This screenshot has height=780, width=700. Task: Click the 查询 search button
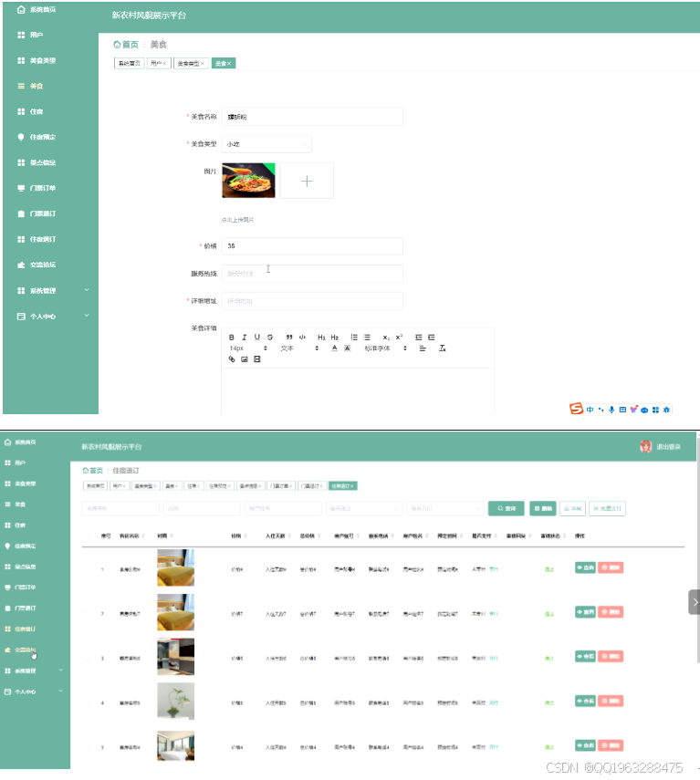[x=506, y=508]
